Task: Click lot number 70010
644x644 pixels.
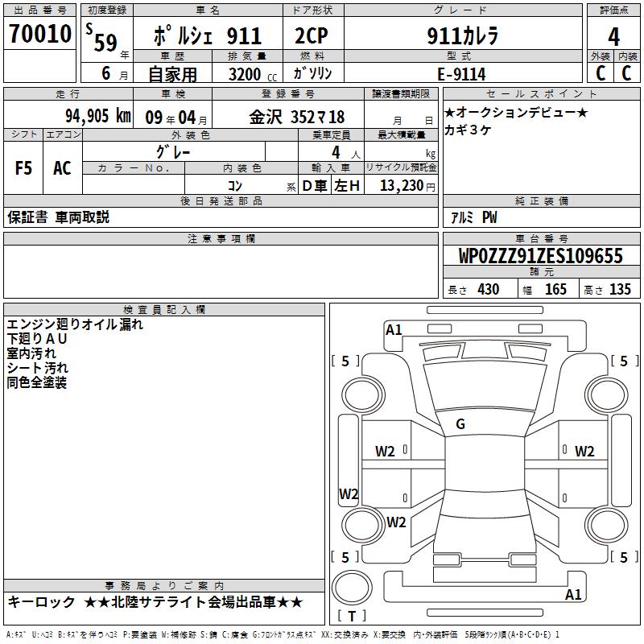Action: [40, 34]
